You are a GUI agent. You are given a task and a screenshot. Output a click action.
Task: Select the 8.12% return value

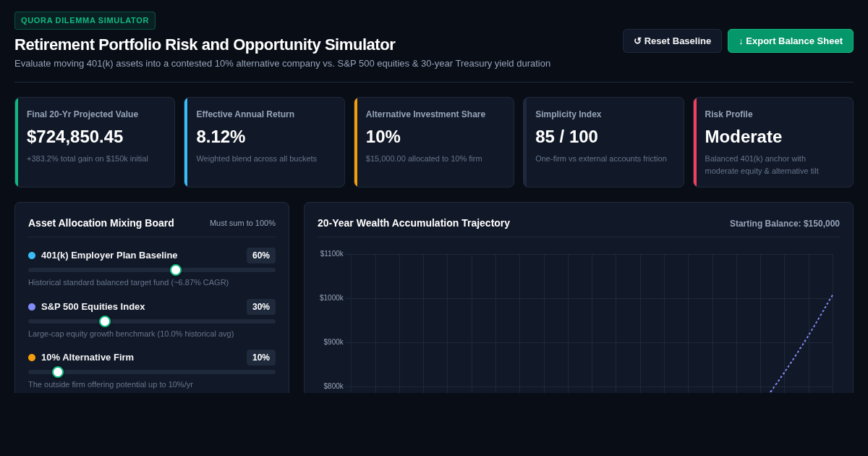click(x=221, y=137)
